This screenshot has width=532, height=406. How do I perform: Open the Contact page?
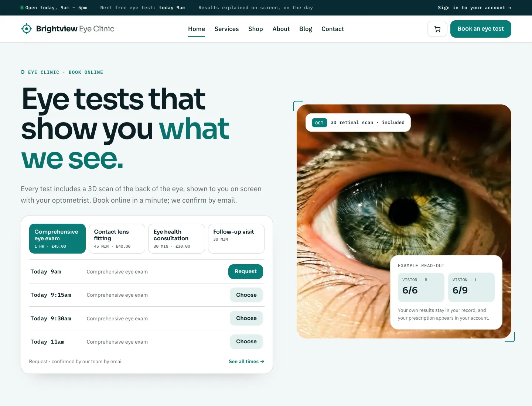point(332,29)
